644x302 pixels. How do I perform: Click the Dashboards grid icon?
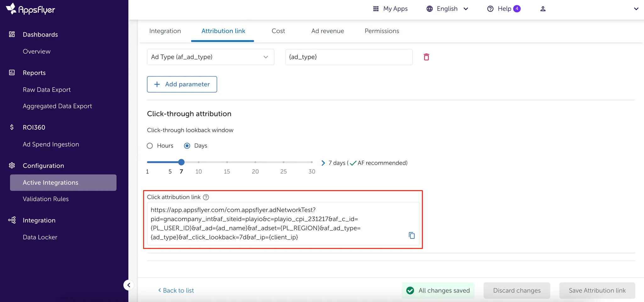tap(12, 34)
